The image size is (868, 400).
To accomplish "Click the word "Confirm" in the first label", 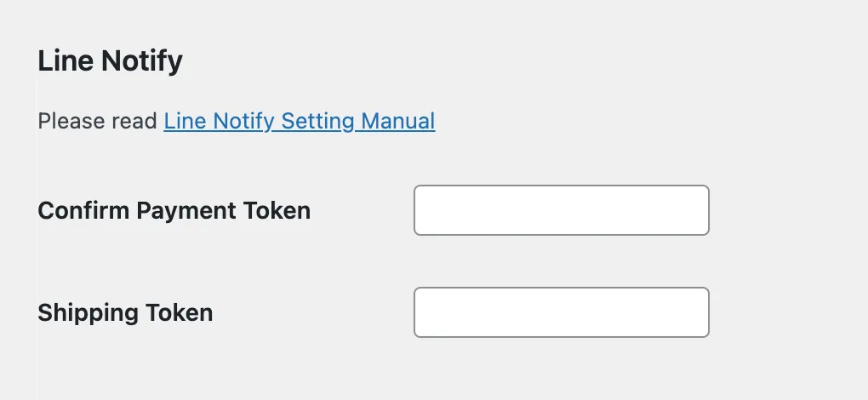I will click(x=81, y=210).
